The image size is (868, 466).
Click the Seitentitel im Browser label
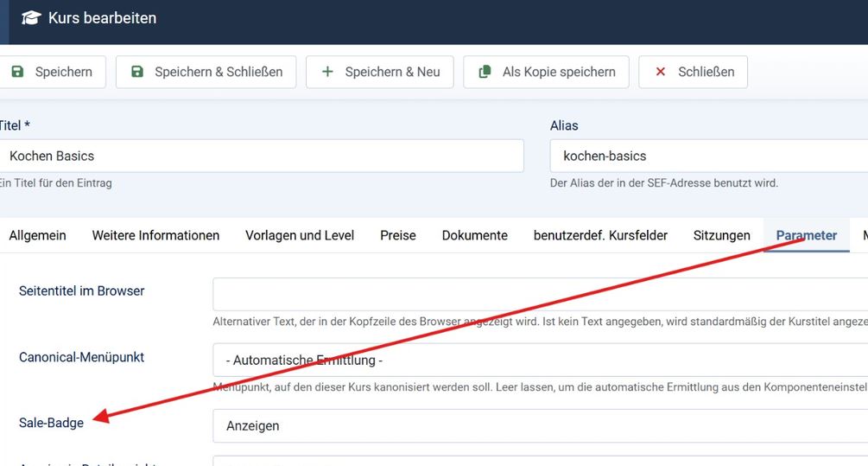coord(81,290)
